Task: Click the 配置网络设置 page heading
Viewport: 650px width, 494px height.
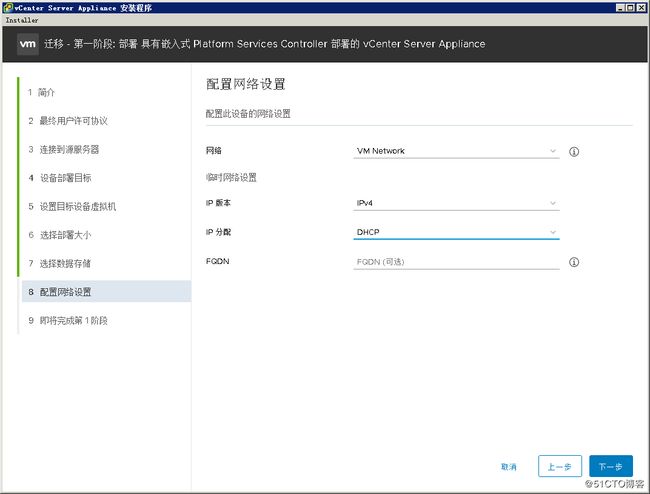Action: click(x=245, y=84)
